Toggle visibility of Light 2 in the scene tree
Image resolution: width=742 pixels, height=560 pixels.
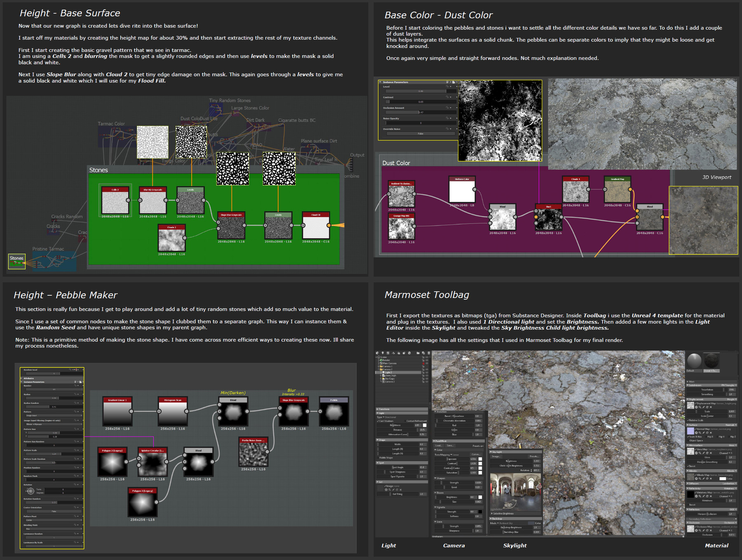click(x=427, y=372)
